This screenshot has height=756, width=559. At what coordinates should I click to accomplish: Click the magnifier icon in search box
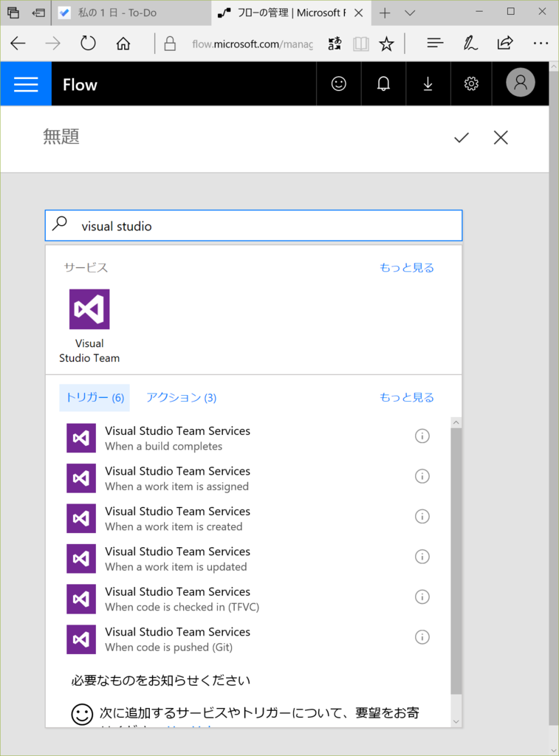60,223
